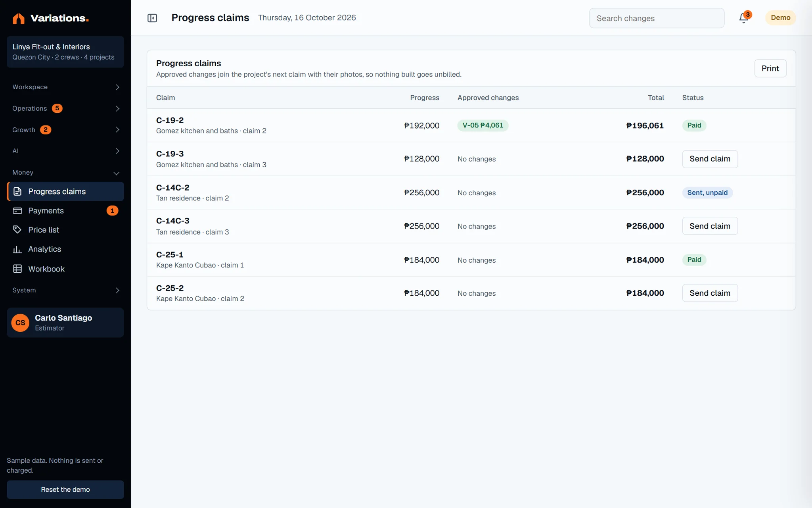Click the CS user avatar
This screenshot has width=812, height=508.
20,323
